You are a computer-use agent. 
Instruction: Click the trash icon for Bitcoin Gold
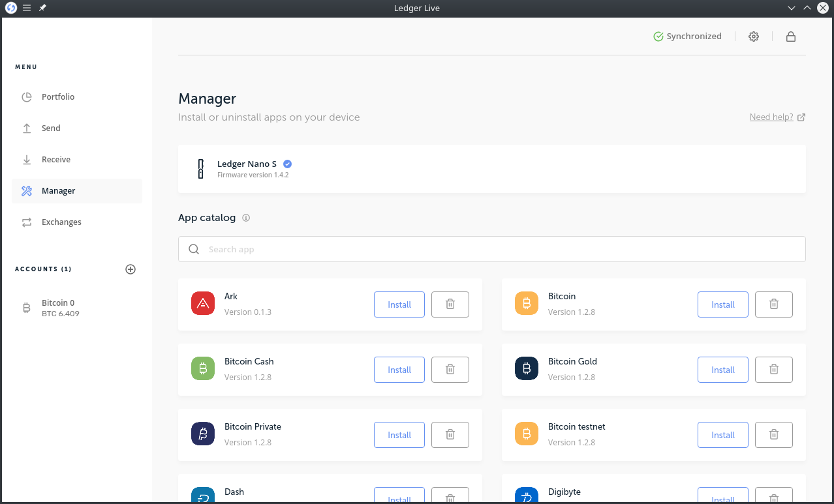pos(773,369)
